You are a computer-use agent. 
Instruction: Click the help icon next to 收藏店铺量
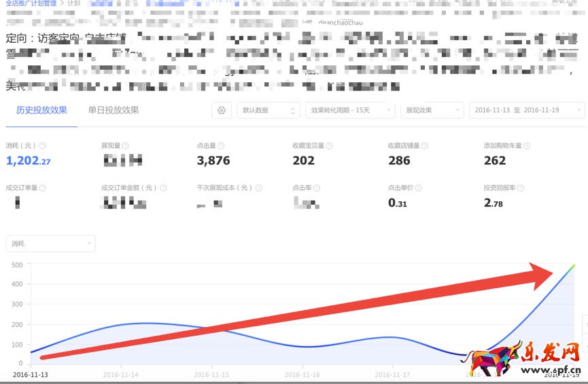tap(425, 145)
